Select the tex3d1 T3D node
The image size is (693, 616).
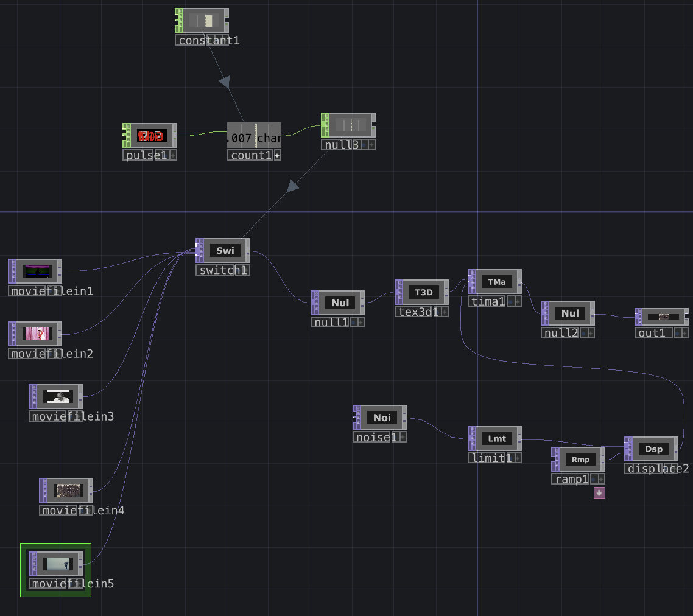(423, 292)
